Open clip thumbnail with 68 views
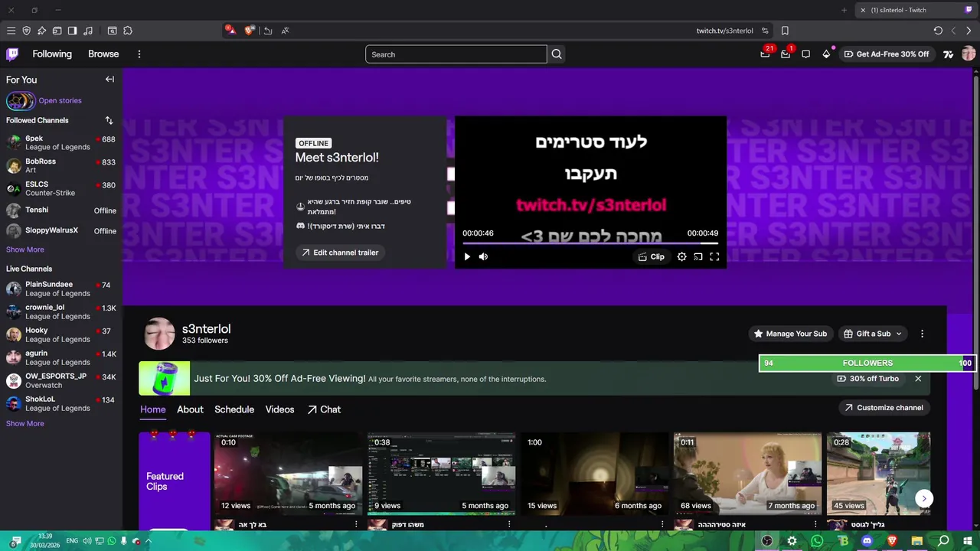This screenshot has width=980, height=551. [747, 473]
